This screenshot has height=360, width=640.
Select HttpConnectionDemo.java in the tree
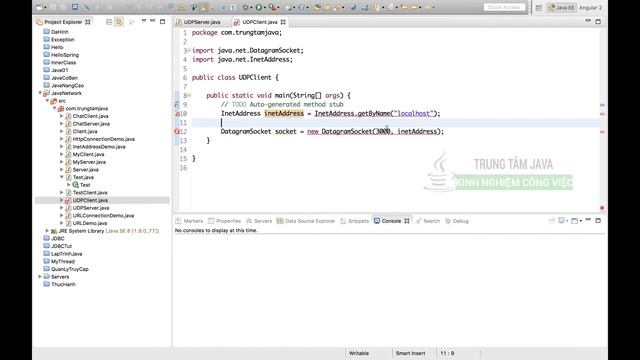tap(104, 139)
